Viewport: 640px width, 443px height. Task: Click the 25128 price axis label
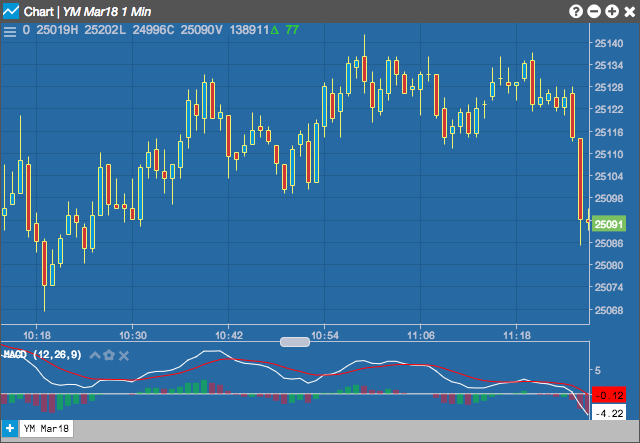coord(609,87)
